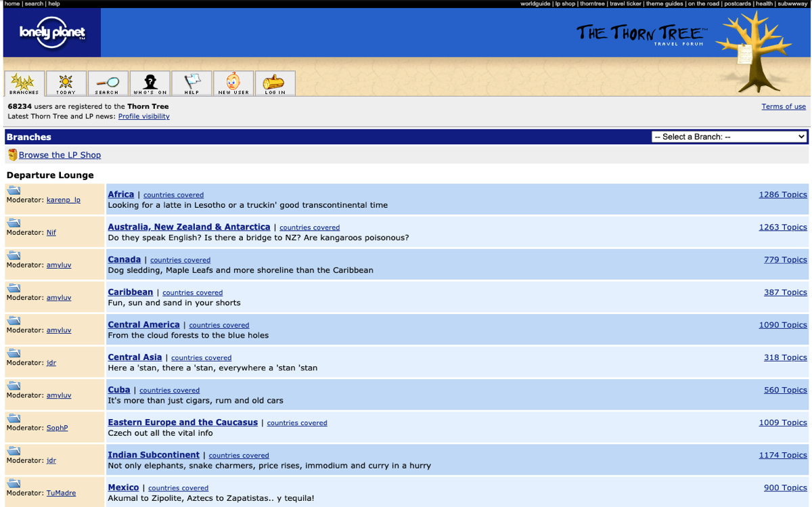The width and height of the screenshot is (812, 507).
Task: Click folder icon in Indian Subcontinent row
Action: tap(14, 450)
